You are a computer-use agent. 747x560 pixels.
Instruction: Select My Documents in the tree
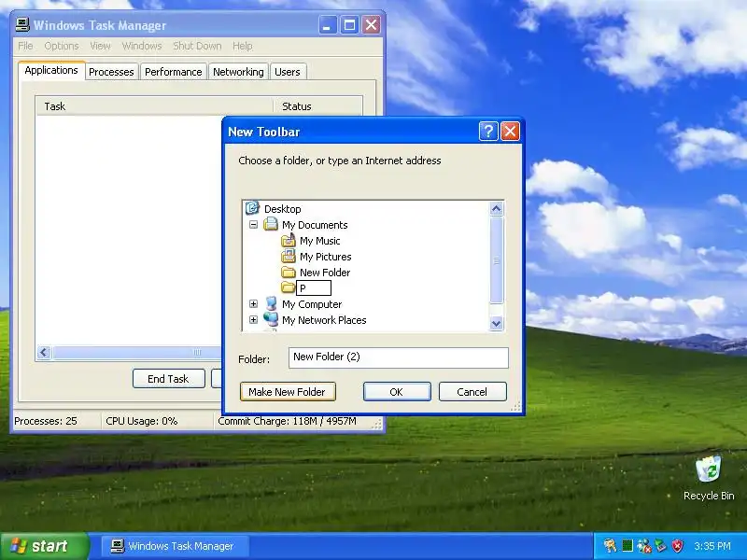tap(315, 225)
